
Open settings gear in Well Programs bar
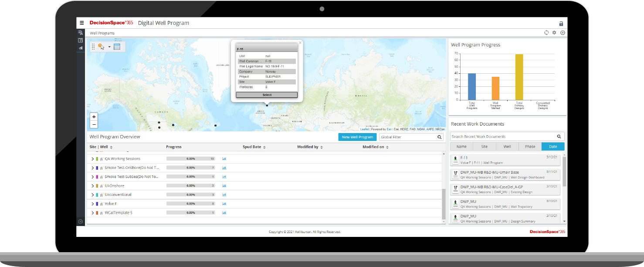pos(554,33)
